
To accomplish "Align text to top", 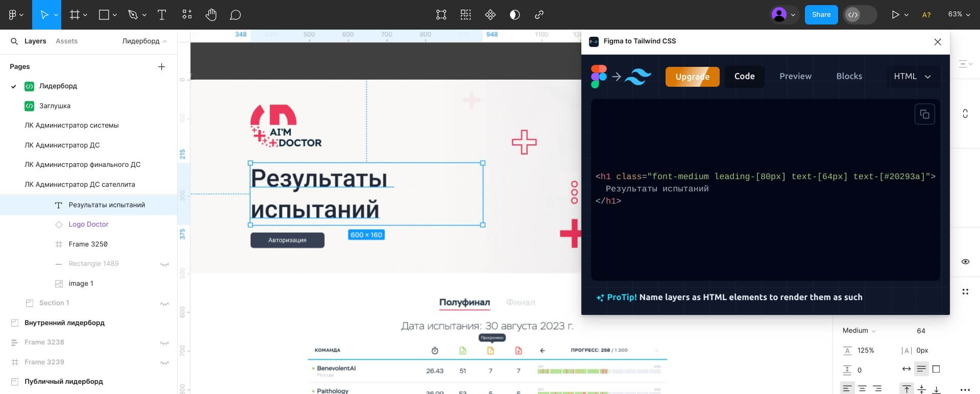I will [x=906, y=389].
